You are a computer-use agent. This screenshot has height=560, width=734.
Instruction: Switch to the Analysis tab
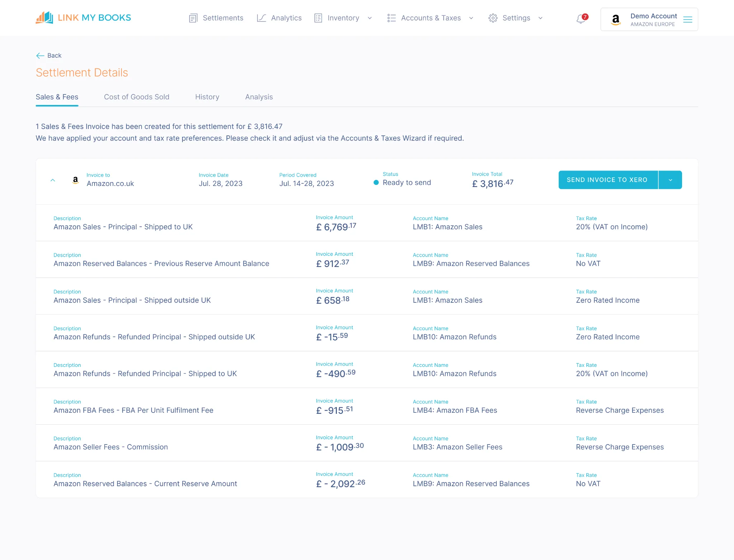(x=259, y=97)
